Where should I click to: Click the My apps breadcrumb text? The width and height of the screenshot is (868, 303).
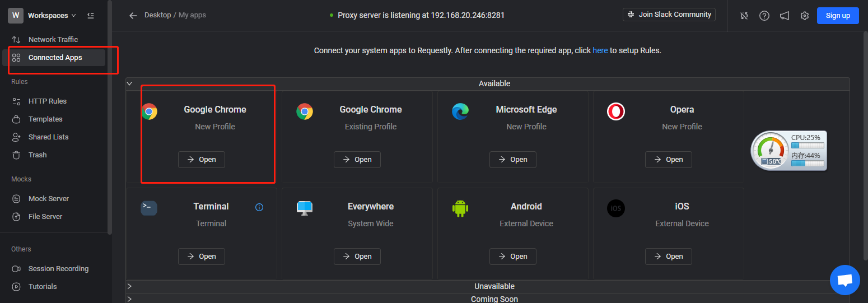[192, 15]
